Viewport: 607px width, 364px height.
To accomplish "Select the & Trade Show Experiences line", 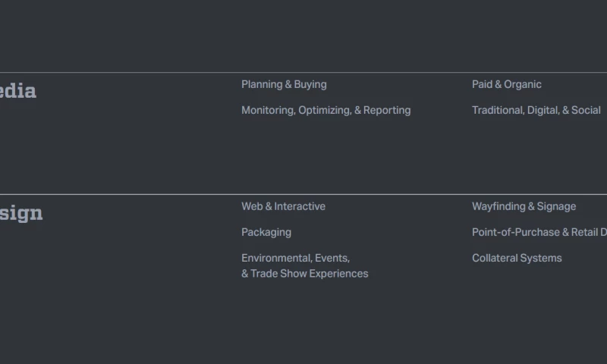I will 304,274.
